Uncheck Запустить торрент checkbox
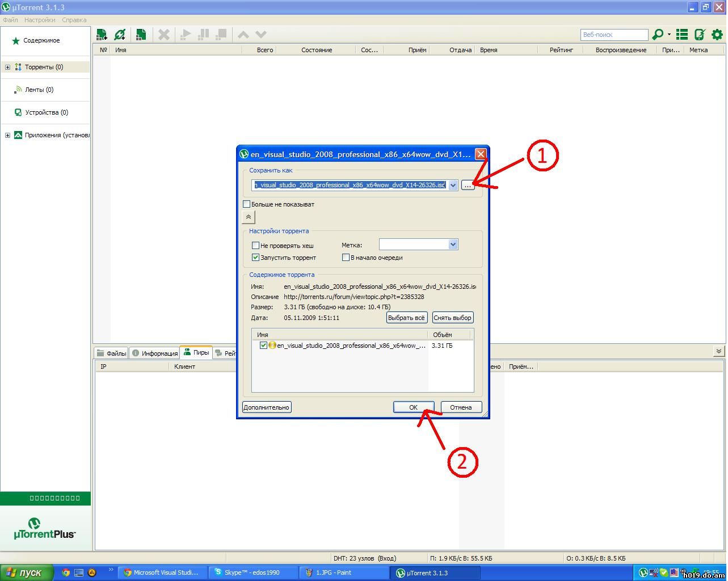728x581 pixels. click(x=255, y=258)
